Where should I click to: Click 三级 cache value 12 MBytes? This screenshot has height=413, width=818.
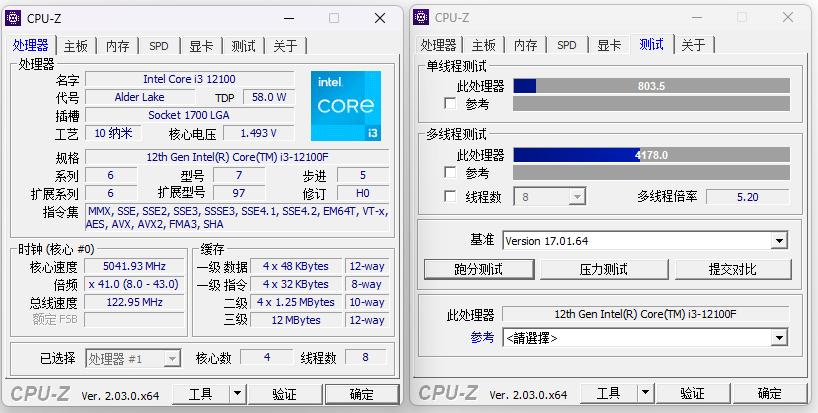click(x=296, y=320)
